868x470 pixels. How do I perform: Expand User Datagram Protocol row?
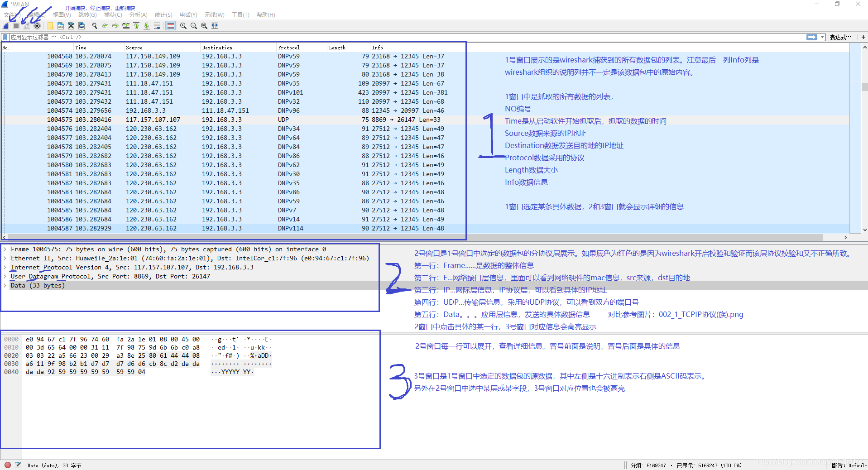pyautogui.click(x=5, y=276)
